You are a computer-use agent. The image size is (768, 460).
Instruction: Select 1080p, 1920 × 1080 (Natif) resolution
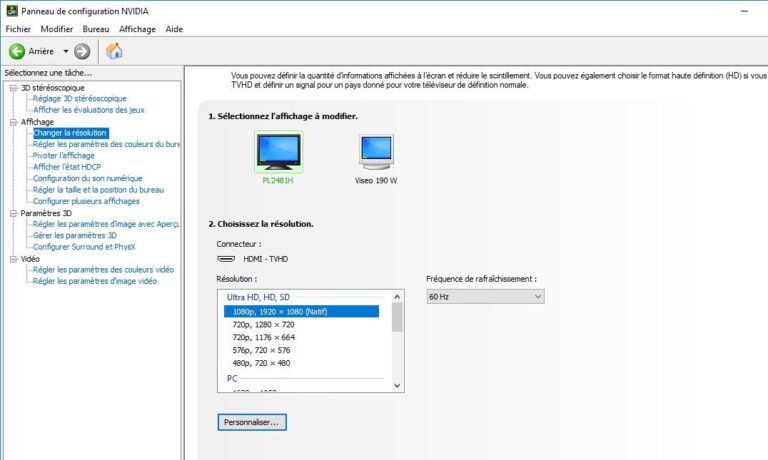pos(301,311)
